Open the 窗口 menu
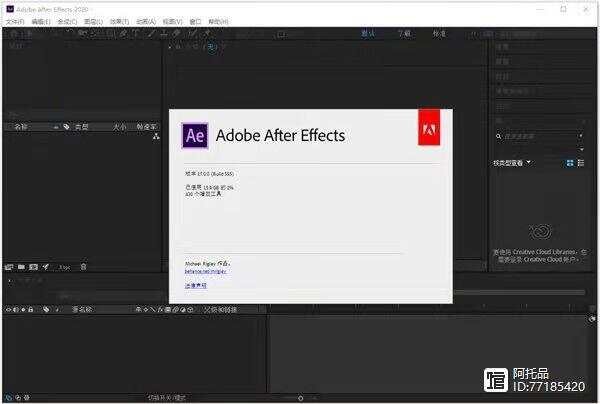The width and height of the screenshot is (600, 404). click(x=195, y=22)
